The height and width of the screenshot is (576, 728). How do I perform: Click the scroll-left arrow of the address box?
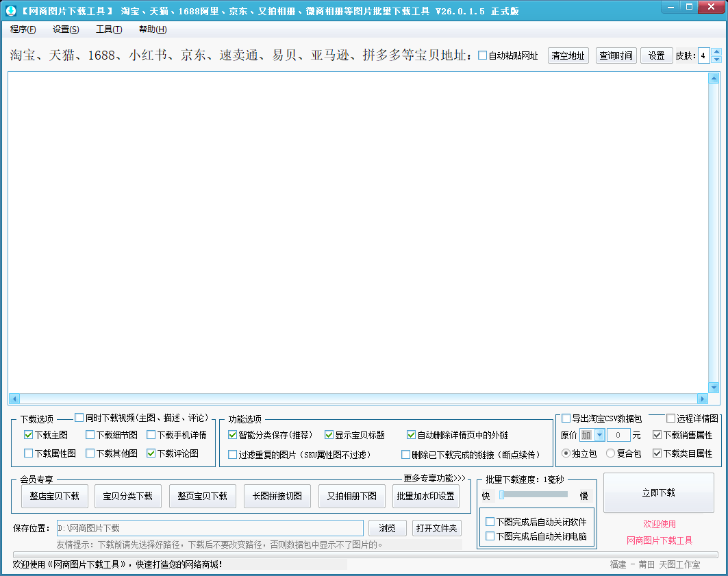pyautogui.click(x=14, y=399)
